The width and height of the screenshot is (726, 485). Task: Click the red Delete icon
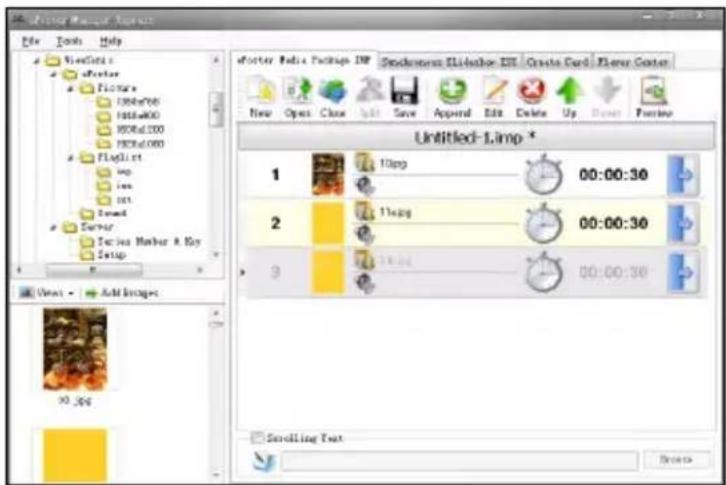[531, 91]
